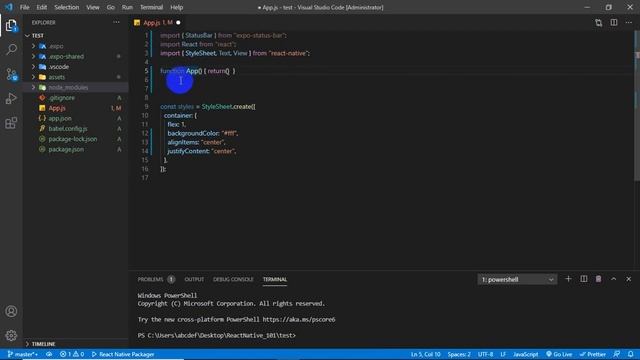The image size is (640, 360).
Task: Click the editor vertical scrollbar
Action: pos(637,106)
